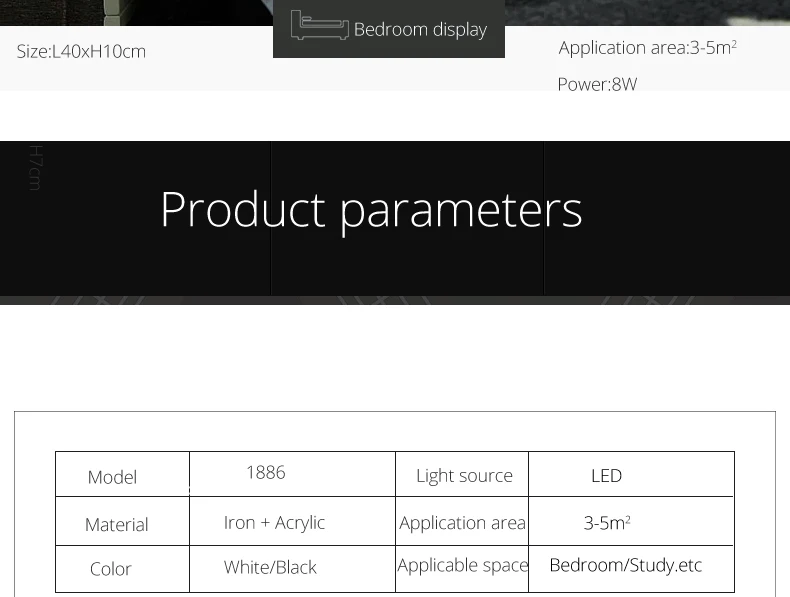Screen dimensions: 790x597
Task: Click the faint H7cm vertical label
Action: point(36,168)
